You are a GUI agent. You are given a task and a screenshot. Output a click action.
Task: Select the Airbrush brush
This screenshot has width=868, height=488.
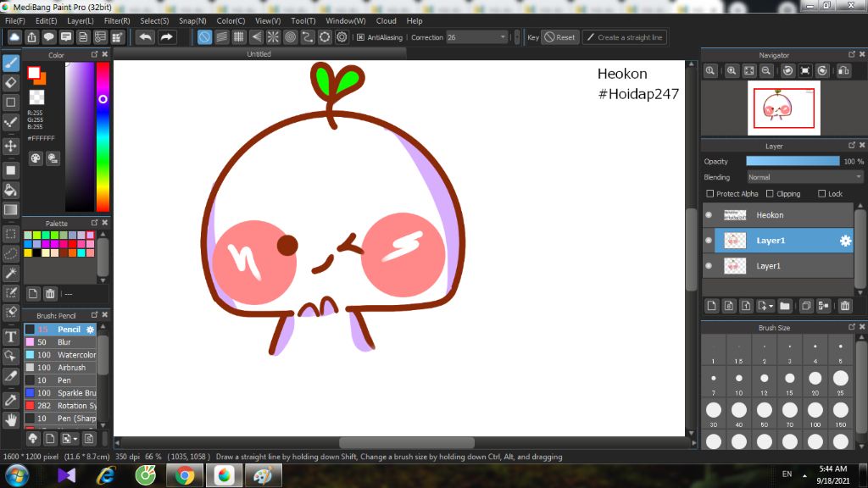60,368
